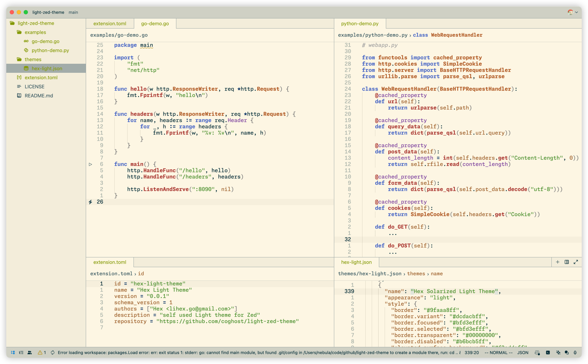Screen dimensions: 588x364
Task: Click the new tab plus icon in hex-light.json pane
Action: [558, 262]
